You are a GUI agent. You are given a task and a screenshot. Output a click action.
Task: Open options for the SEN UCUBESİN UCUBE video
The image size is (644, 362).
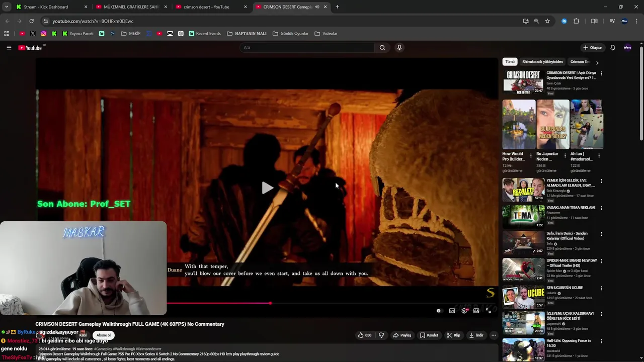click(x=601, y=288)
